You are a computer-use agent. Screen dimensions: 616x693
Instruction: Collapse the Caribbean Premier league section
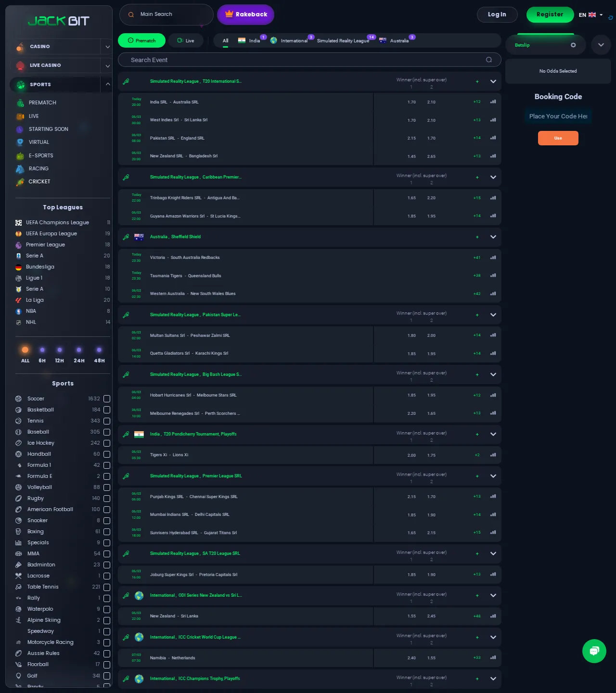(493, 177)
